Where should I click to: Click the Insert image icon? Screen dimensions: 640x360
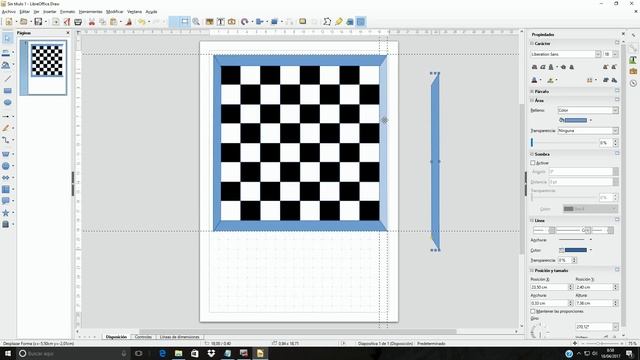(x=209, y=22)
